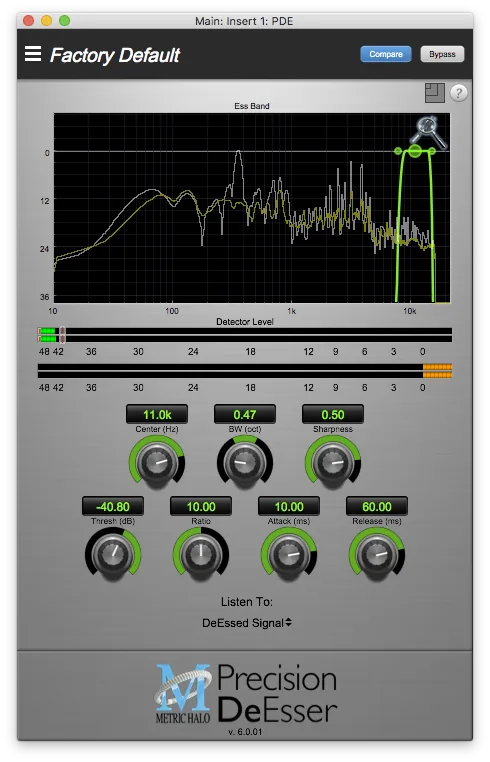The image size is (490, 762).
Task: Toggle the Bypass button
Action: click(x=442, y=54)
